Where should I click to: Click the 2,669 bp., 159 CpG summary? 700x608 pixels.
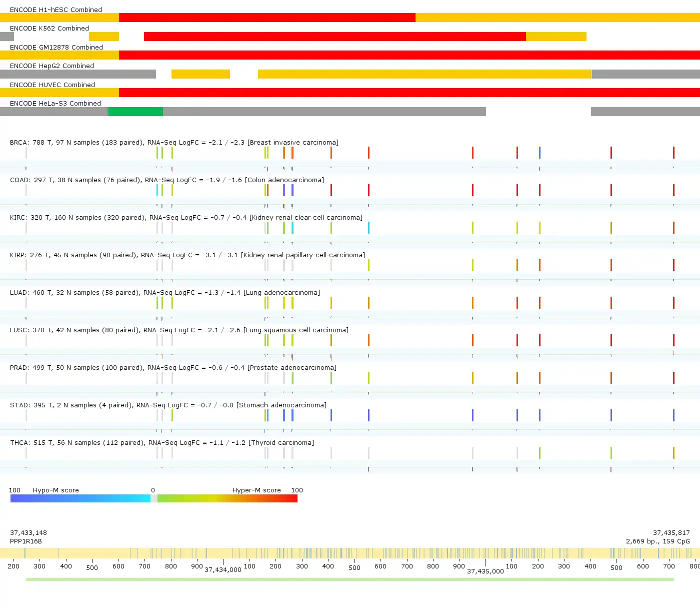pos(658,541)
